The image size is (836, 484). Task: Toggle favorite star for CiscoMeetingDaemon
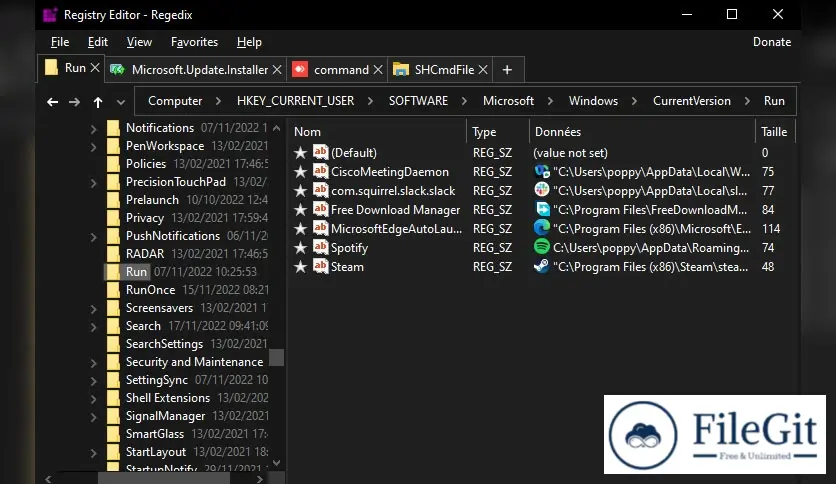pyautogui.click(x=300, y=172)
